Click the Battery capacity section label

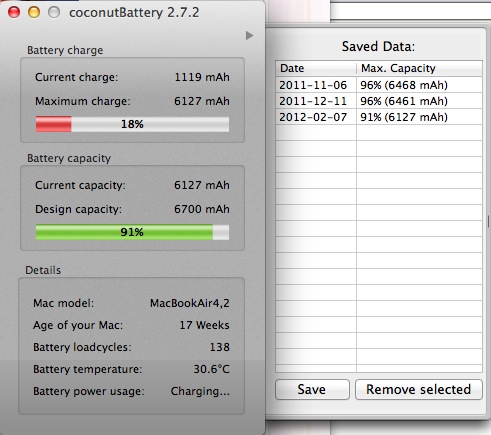(69, 158)
